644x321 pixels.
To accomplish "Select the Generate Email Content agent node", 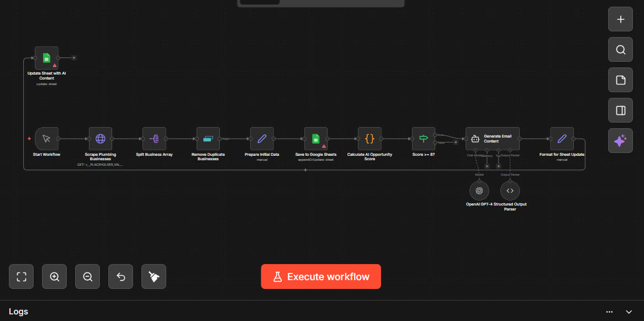I will [493, 139].
